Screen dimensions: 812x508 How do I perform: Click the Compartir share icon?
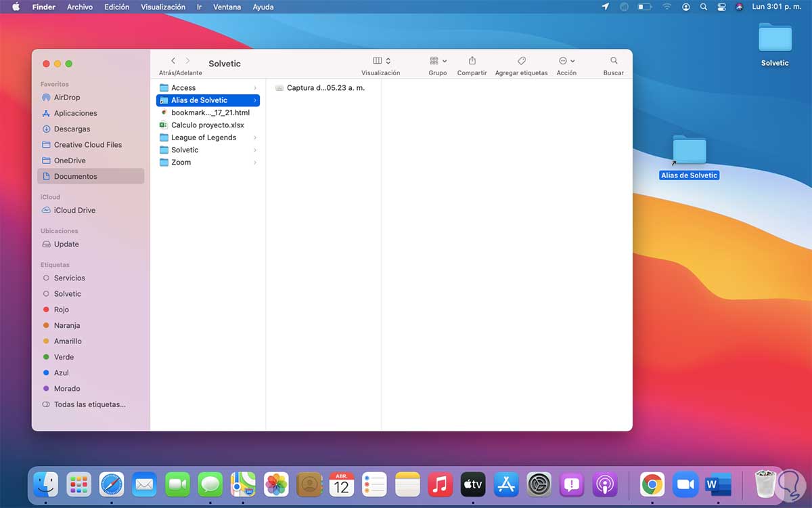tap(472, 61)
